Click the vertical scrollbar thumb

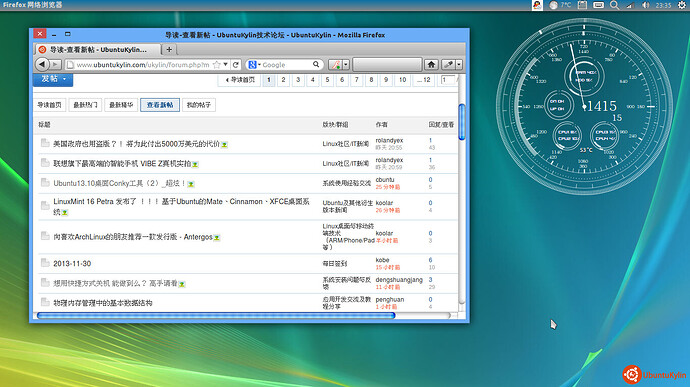(x=462, y=122)
